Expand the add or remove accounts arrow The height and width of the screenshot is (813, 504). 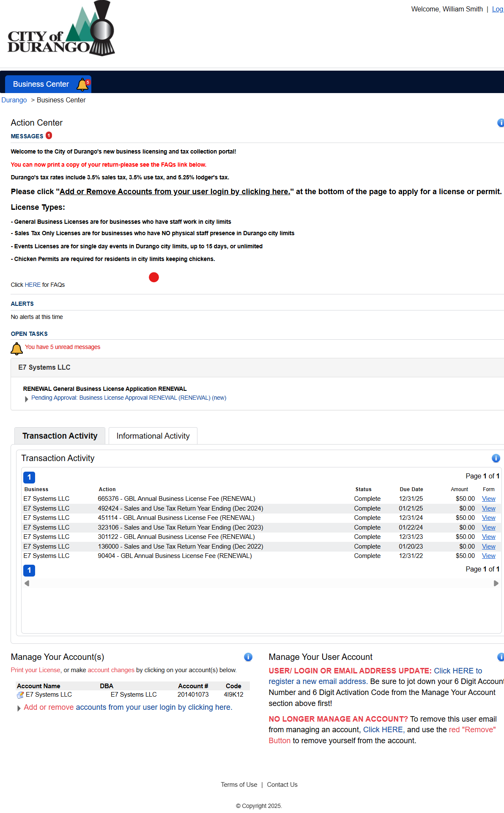point(19,708)
